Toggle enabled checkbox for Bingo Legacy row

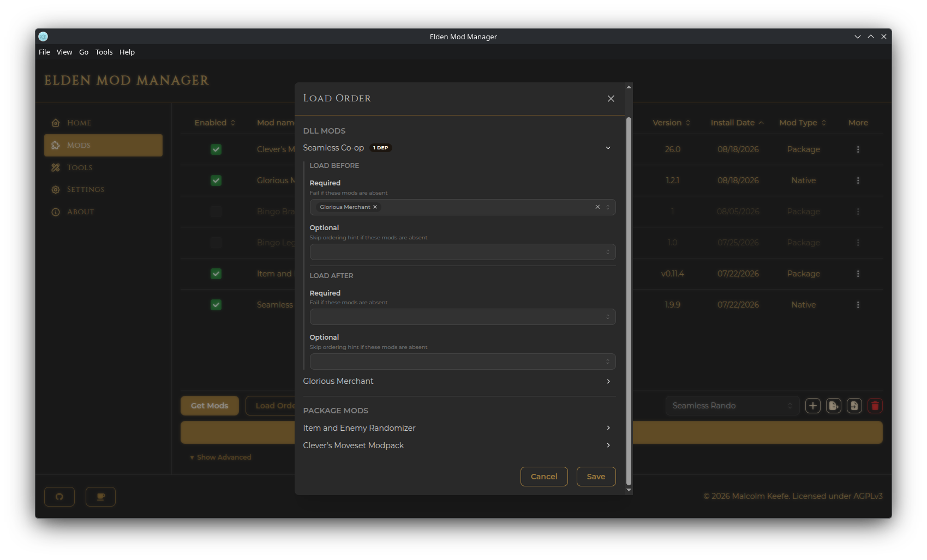click(x=216, y=243)
